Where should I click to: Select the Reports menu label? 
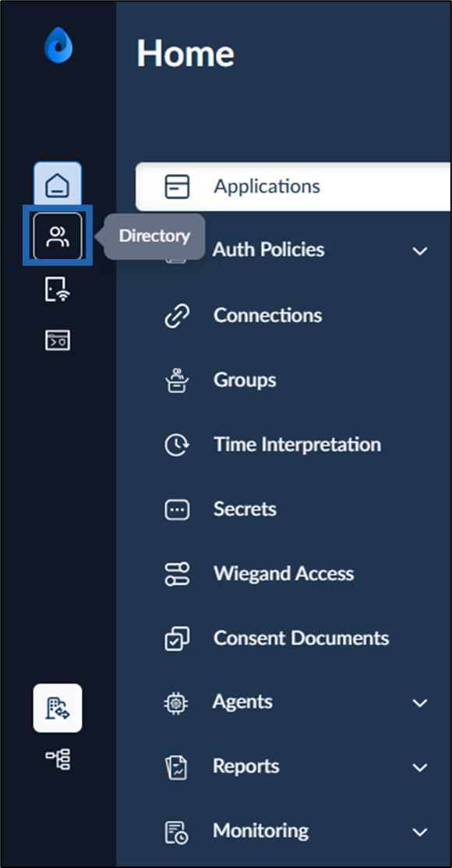(245, 767)
